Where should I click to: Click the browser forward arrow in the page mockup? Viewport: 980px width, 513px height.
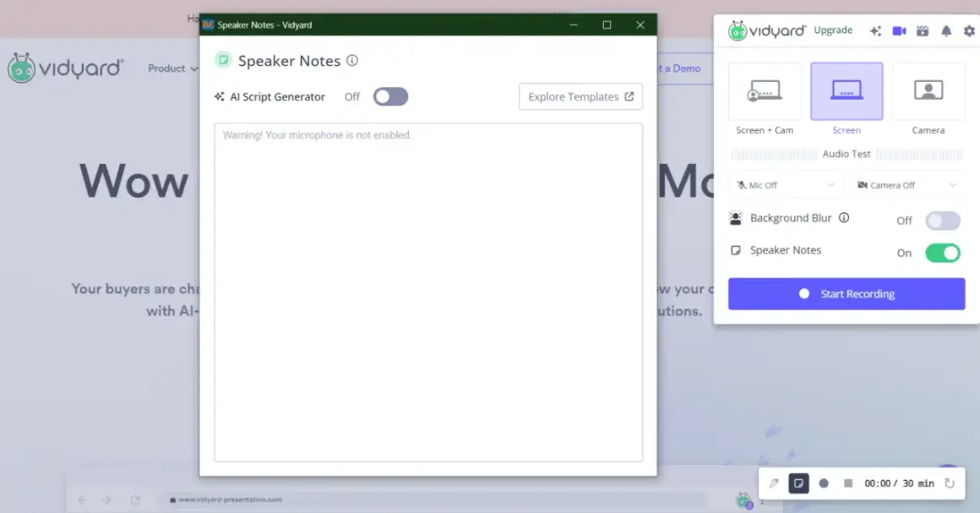(x=106, y=499)
